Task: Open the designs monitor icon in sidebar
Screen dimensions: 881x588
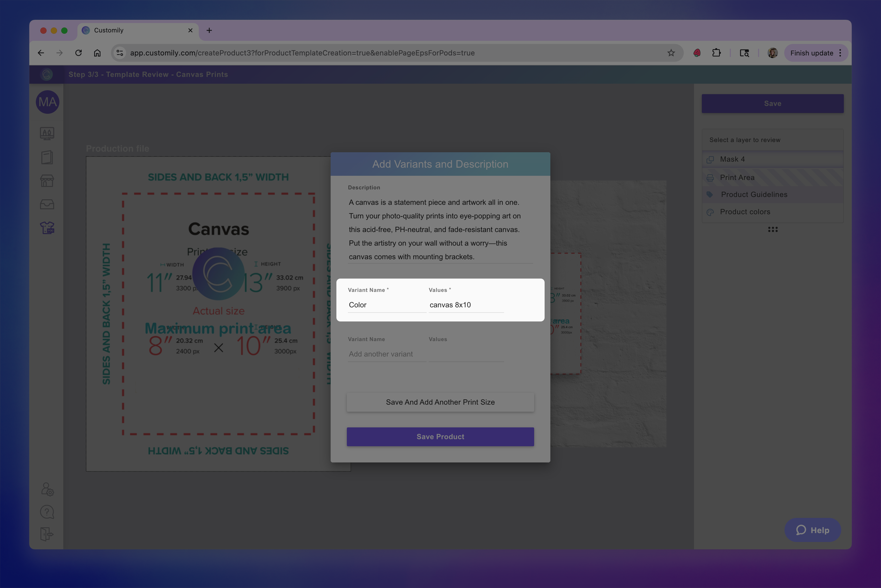Action: click(47, 133)
